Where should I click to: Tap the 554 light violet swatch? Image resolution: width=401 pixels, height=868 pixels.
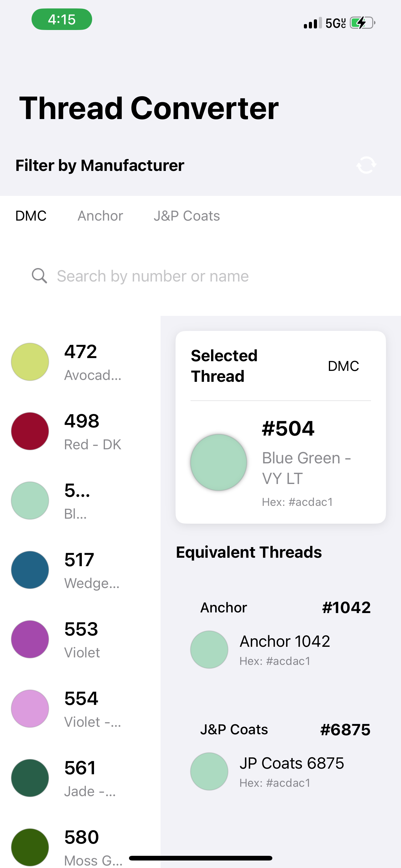(x=30, y=709)
